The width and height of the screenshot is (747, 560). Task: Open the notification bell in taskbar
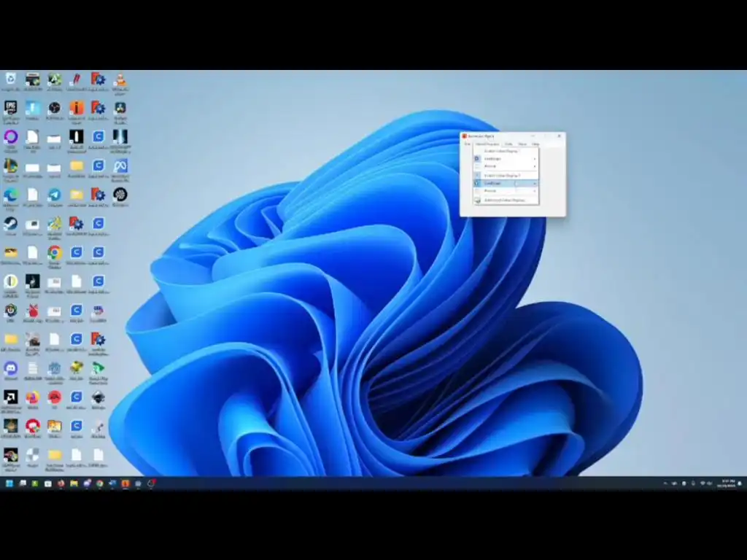[x=740, y=483]
